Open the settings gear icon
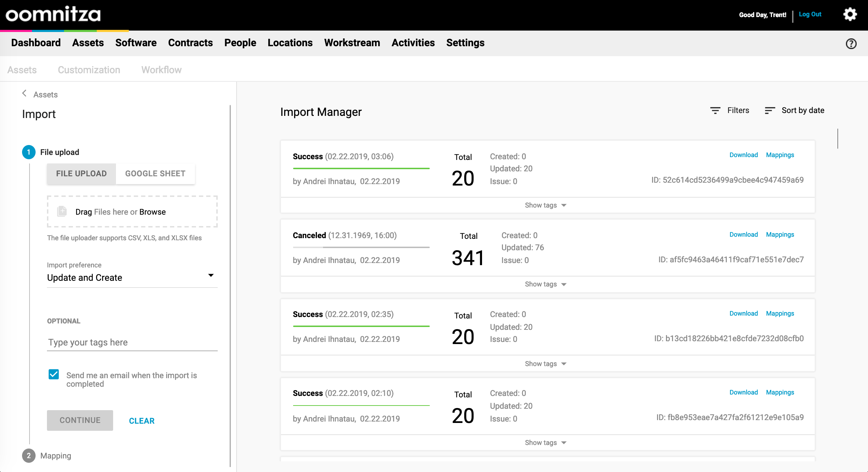 (850, 15)
